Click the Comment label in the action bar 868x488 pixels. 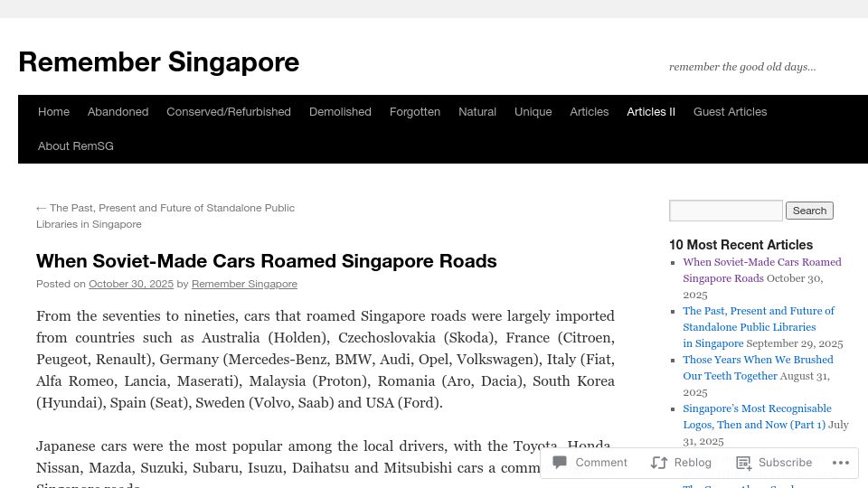(x=601, y=463)
